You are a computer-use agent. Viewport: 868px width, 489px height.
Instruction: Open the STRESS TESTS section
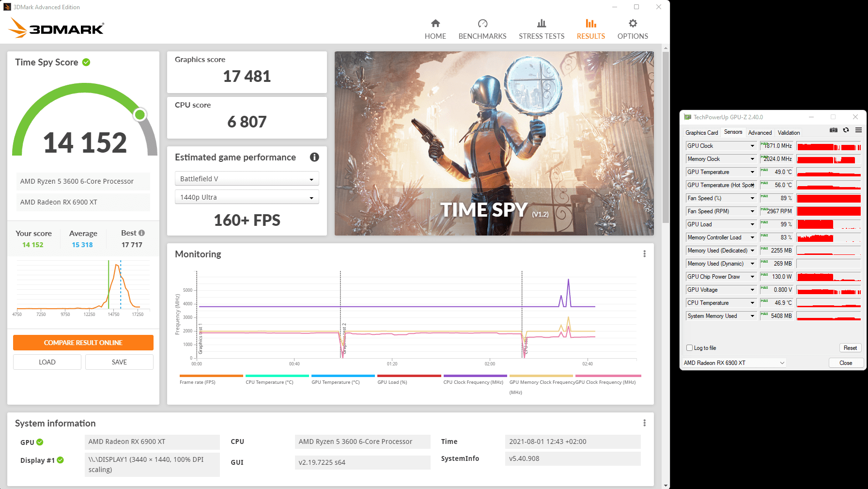click(542, 30)
